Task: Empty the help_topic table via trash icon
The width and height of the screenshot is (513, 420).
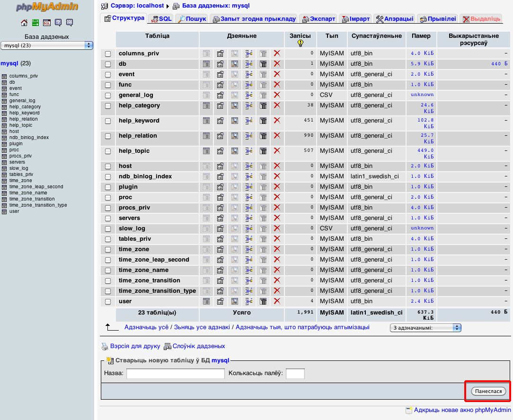Action: pos(263,151)
